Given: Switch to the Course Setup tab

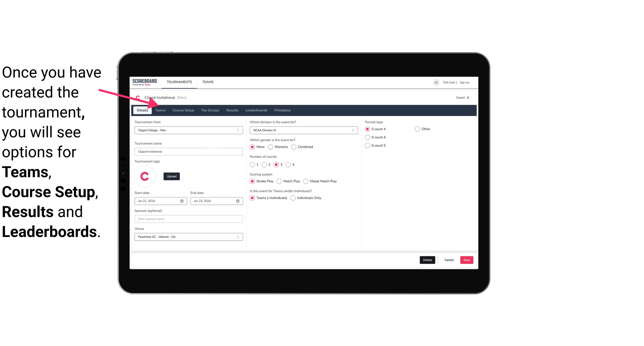Looking at the screenshot, I should [183, 110].
